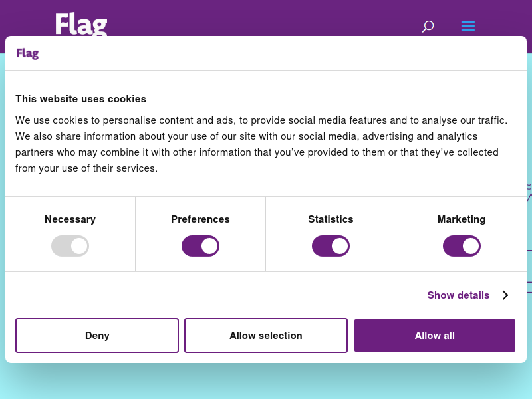Viewport: 532px width, 399px height.
Task: Click the Allow all button
Action: coord(435,336)
